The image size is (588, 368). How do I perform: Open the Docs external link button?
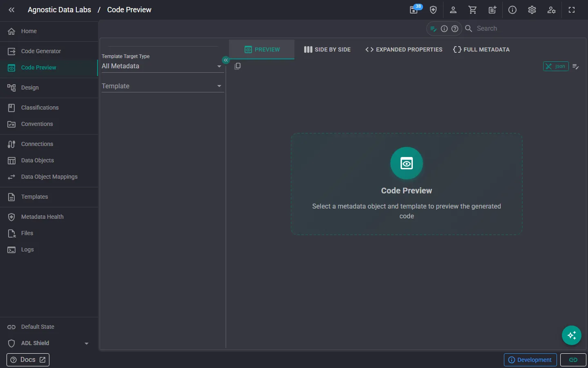click(28, 360)
